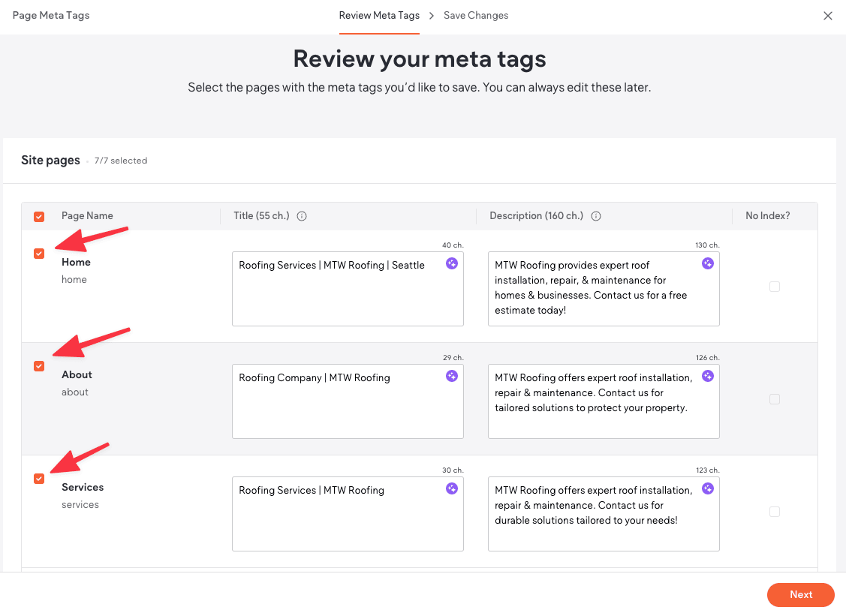Click the '40 ch.' character count
Viewport: 846px width, 616px height.
coord(453,245)
